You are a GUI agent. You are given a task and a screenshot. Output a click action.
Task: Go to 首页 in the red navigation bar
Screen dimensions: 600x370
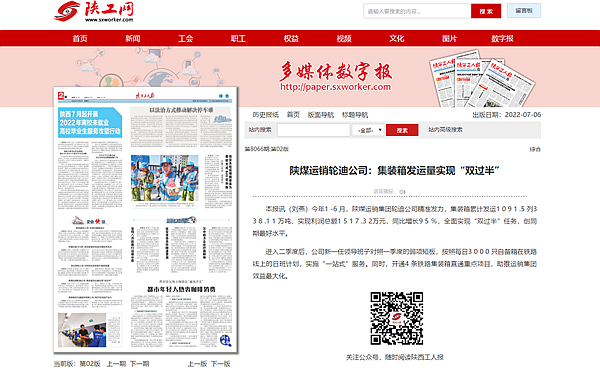(80, 38)
